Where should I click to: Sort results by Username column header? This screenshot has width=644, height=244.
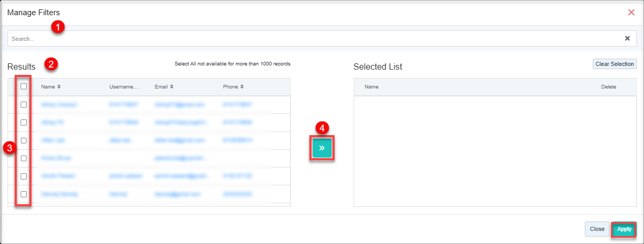pyautogui.click(x=123, y=87)
